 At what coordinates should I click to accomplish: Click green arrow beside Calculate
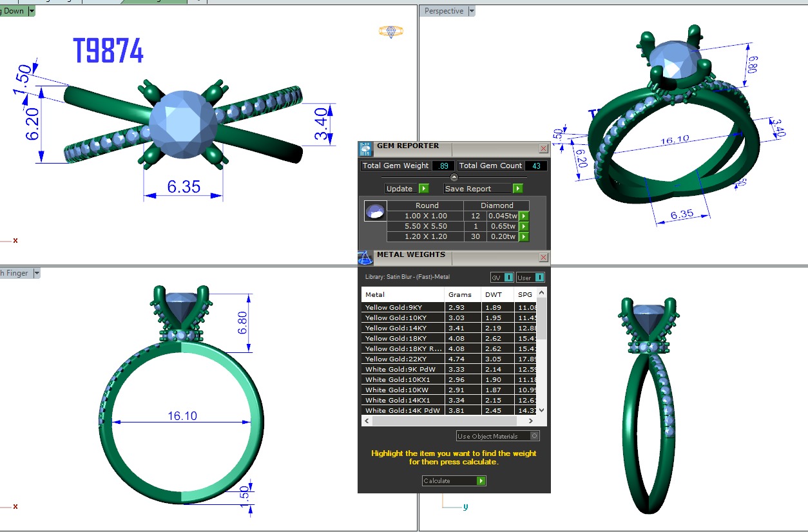[x=481, y=481]
